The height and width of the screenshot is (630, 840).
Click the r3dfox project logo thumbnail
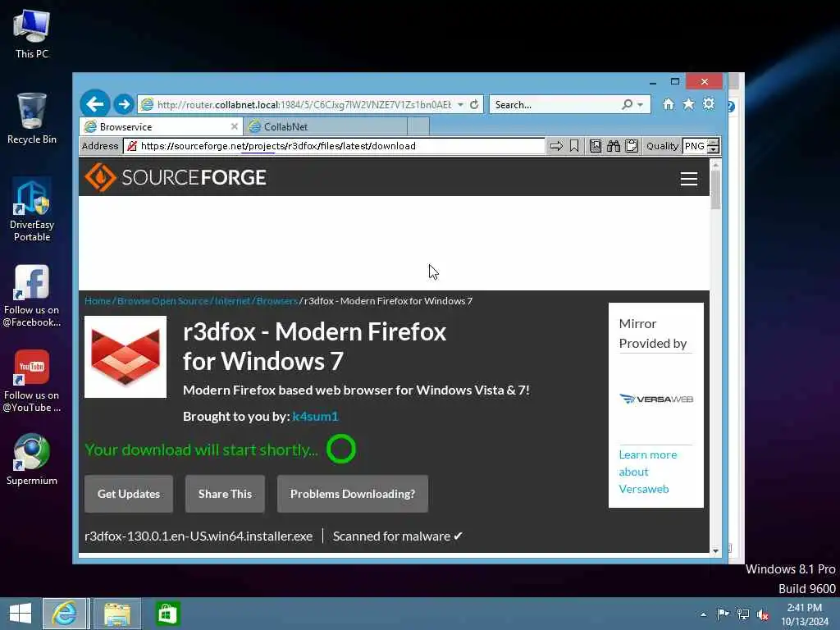[126, 357]
